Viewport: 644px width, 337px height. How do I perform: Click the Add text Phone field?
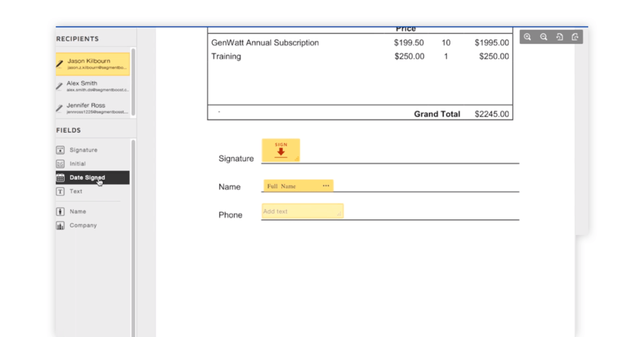[303, 211]
